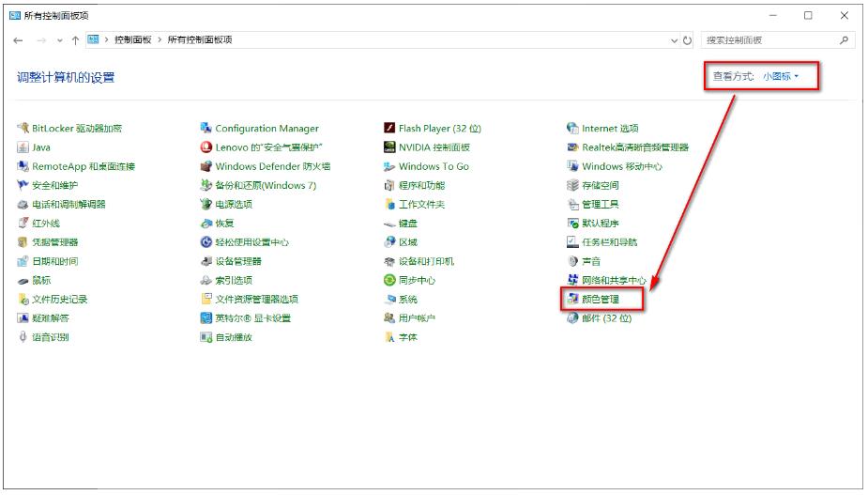Open the Realtek高清晰音频管理器 link
The height and width of the screenshot is (495, 868).
(x=635, y=147)
